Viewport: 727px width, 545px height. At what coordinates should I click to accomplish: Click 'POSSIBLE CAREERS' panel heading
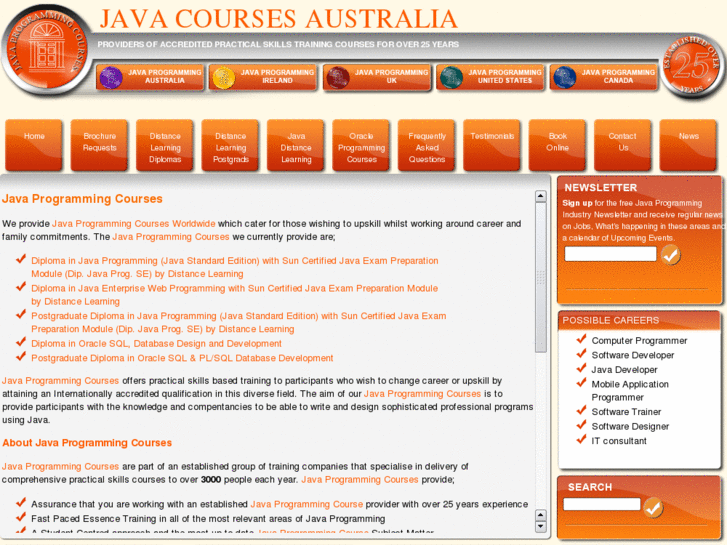point(611,321)
